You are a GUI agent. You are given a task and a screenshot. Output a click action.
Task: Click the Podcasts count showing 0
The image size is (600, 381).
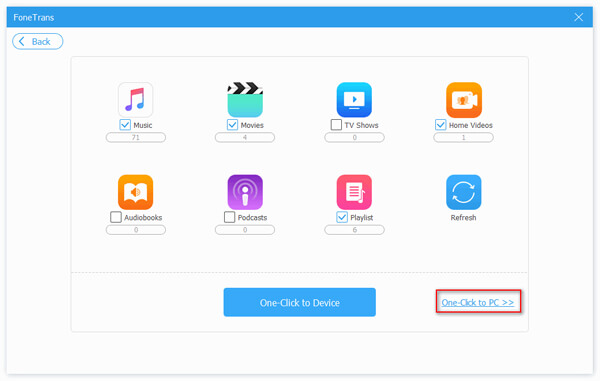[245, 230]
